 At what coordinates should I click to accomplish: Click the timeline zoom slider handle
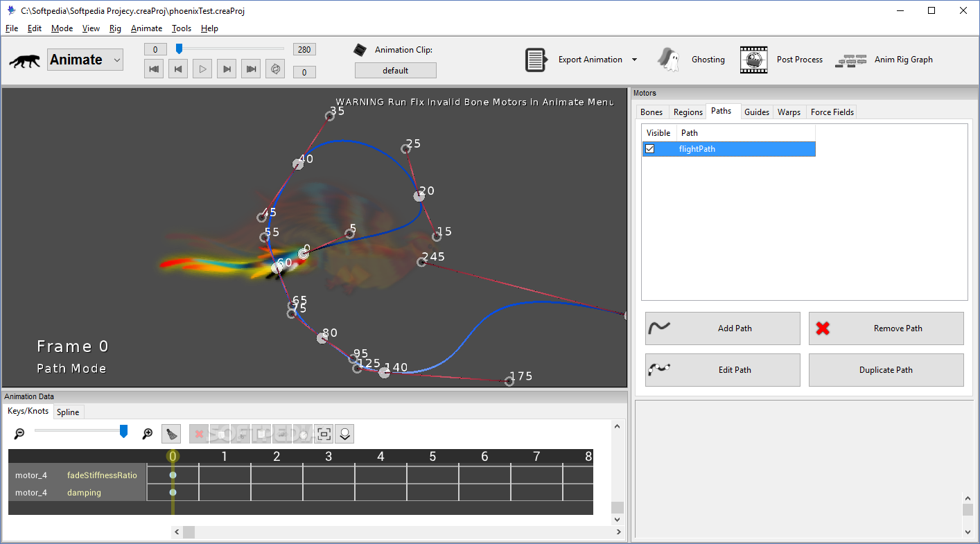pos(123,432)
